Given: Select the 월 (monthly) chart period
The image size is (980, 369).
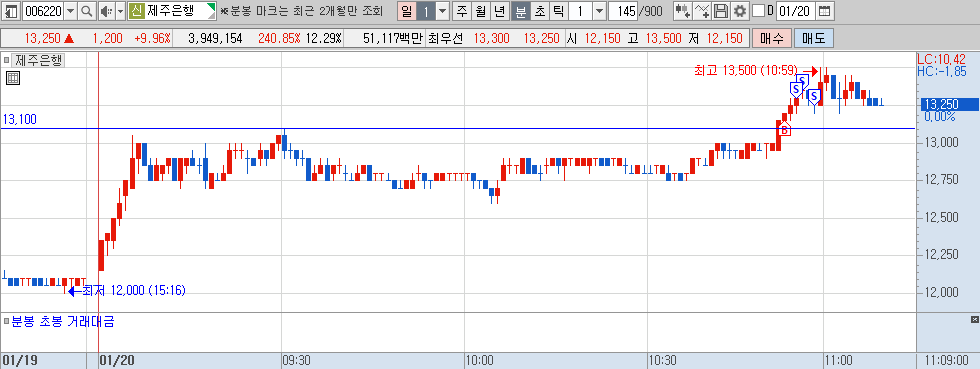Looking at the screenshot, I should click(x=480, y=11).
